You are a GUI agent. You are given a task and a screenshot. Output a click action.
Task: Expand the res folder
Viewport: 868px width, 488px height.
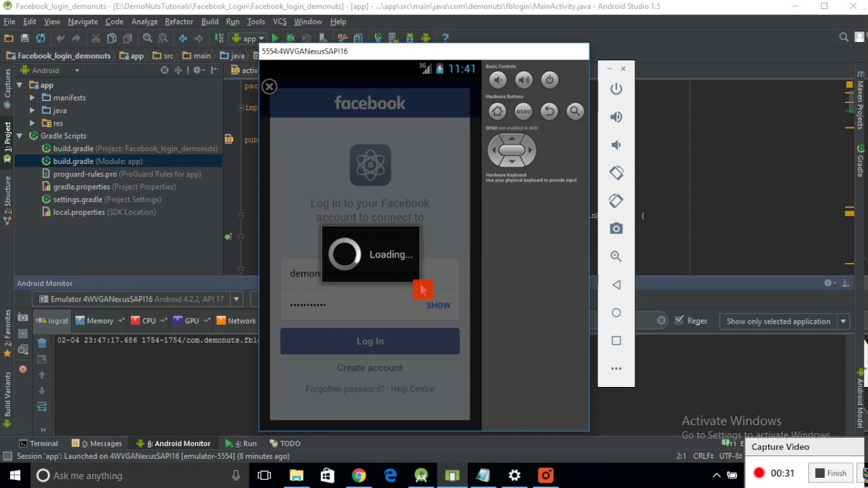coord(32,123)
